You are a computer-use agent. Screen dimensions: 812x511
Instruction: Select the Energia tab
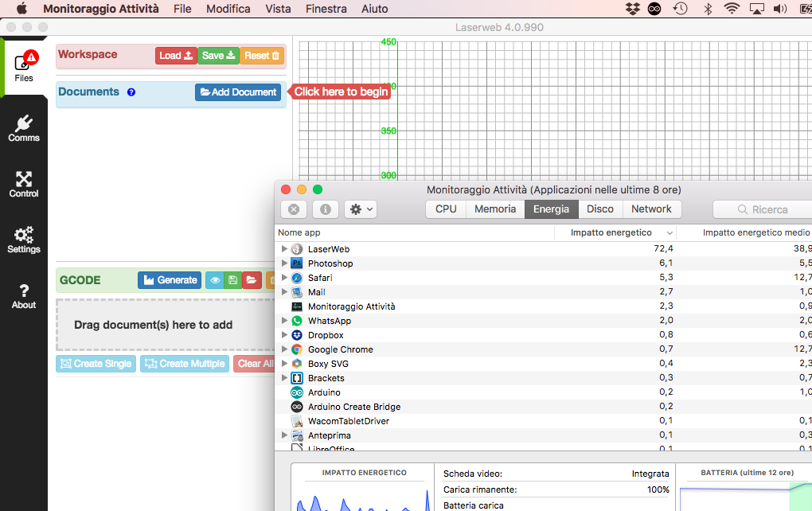click(x=551, y=209)
